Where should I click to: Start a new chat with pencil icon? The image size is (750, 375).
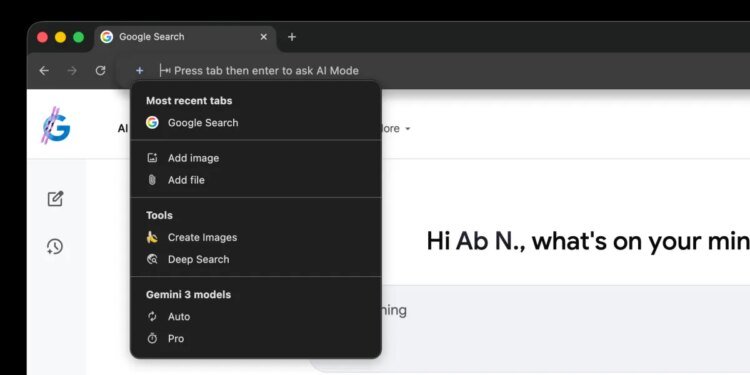(x=55, y=199)
